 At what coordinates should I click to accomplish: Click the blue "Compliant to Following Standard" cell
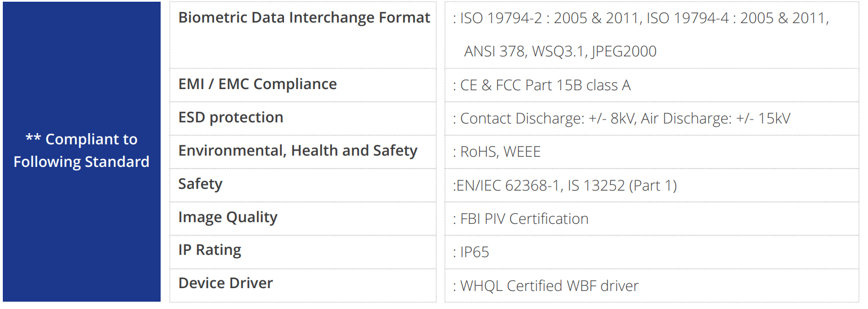[x=82, y=151]
